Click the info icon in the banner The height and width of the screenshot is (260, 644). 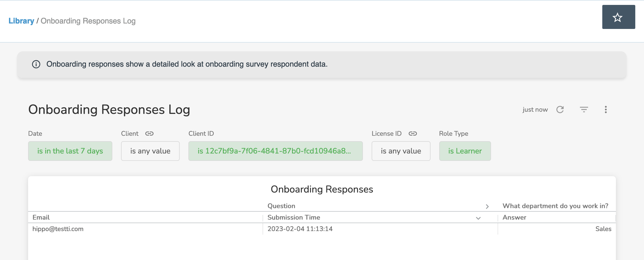[36, 64]
